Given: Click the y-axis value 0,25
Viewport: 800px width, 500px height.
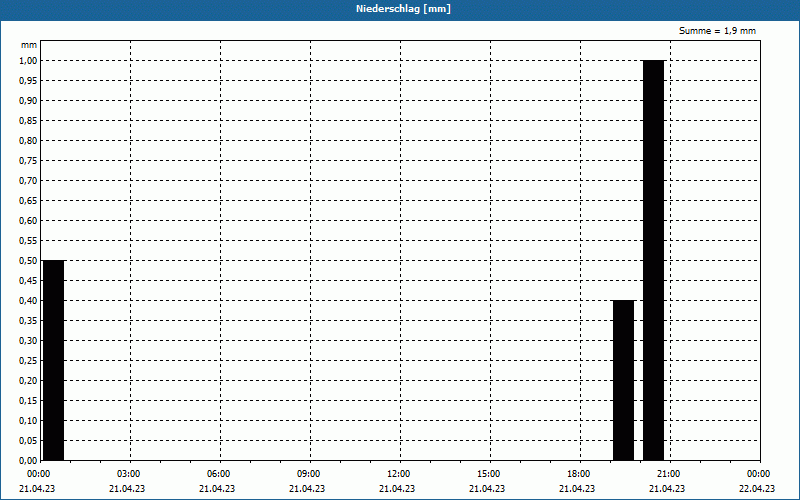Looking at the screenshot, I should pyautogui.click(x=28, y=361).
